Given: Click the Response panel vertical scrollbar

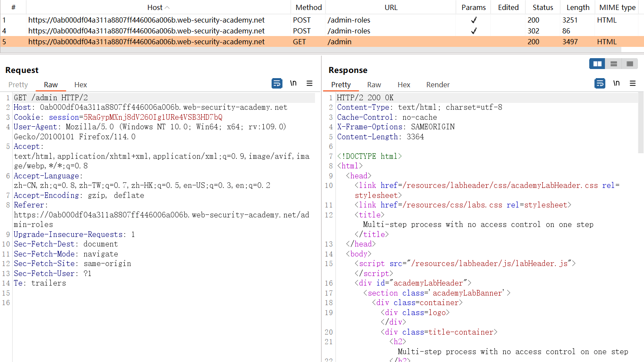Looking at the screenshot, I should click(641, 122).
